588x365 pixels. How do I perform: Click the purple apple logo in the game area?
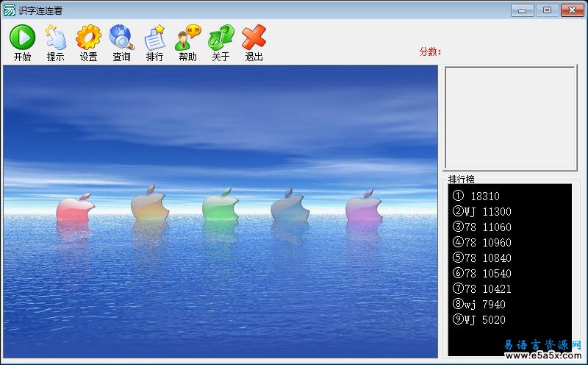click(363, 206)
